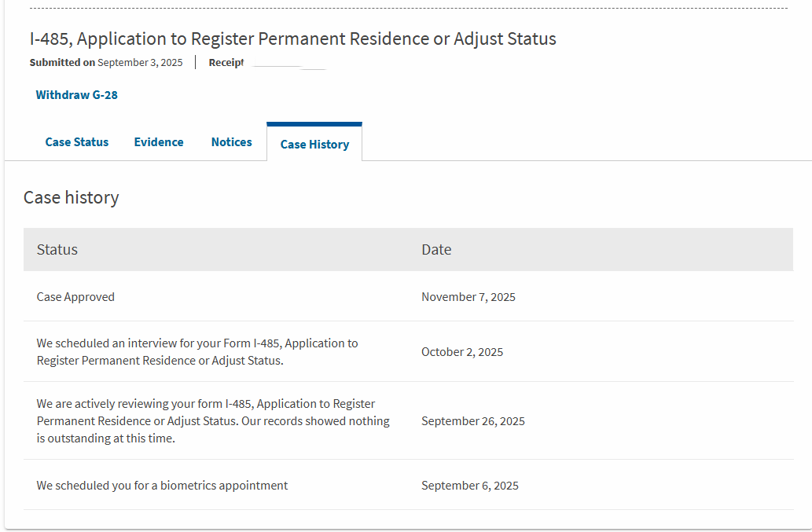
Task: Click the submitted date September 3, 2025
Action: click(140, 63)
